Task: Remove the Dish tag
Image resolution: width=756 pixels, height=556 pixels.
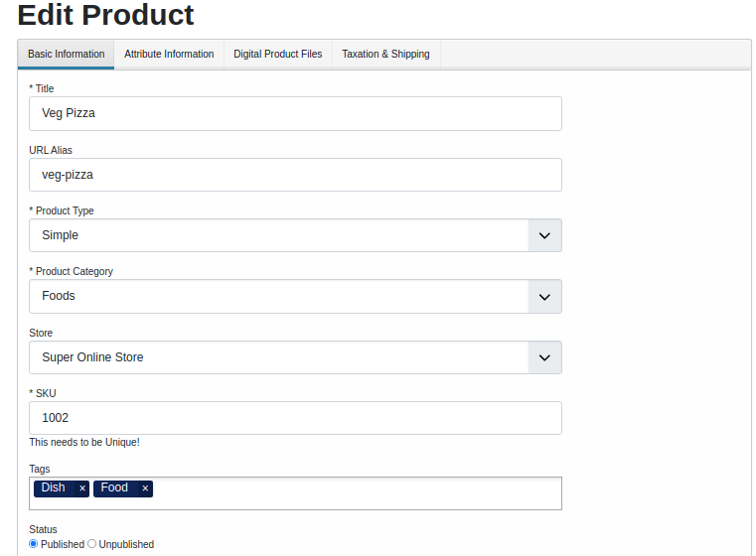Action: click(x=82, y=488)
